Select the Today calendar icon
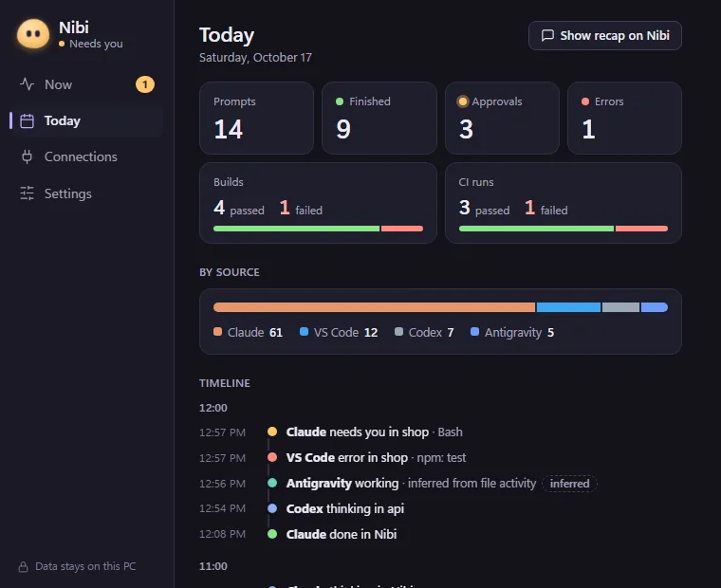 pyautogui.click(x=27, y=120)
